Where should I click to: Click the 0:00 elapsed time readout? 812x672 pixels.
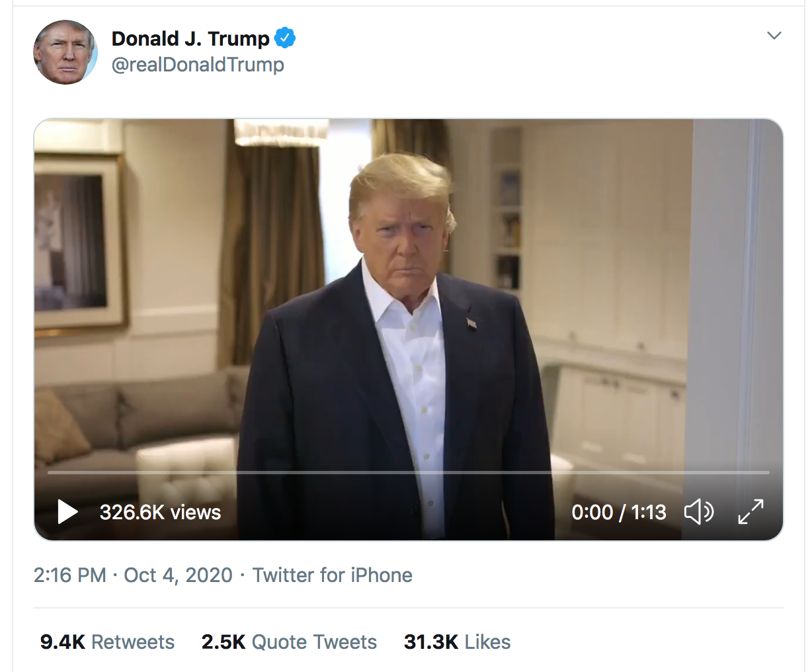coord(592,512)
